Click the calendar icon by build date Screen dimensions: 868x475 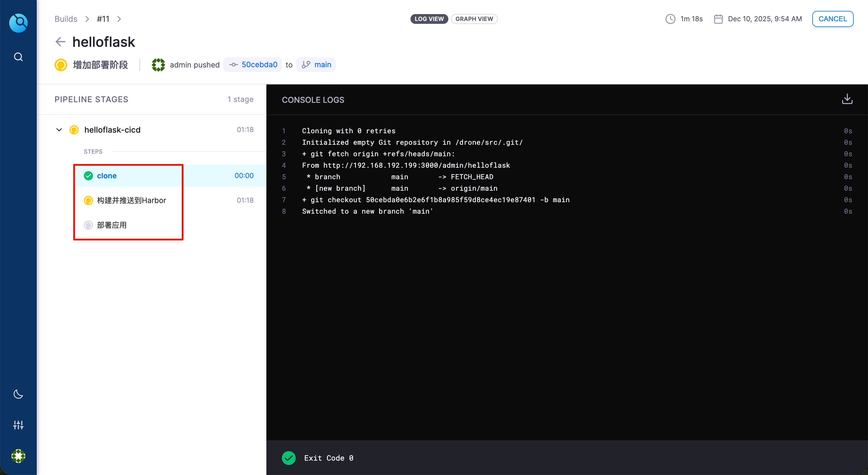point(718,19)
